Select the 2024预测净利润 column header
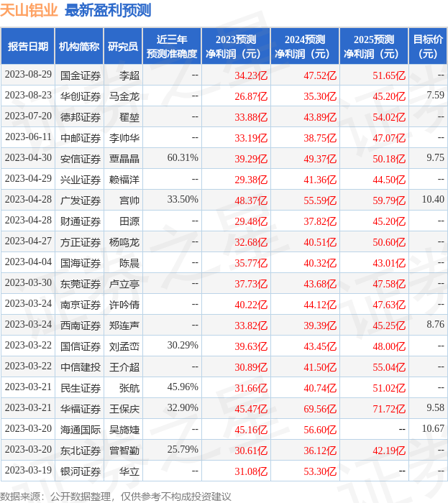 point(305,46)
